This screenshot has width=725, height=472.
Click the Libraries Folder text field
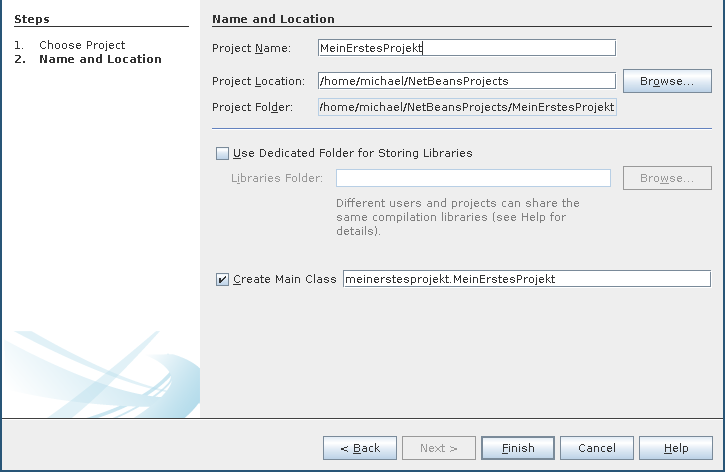pos(473,178)
